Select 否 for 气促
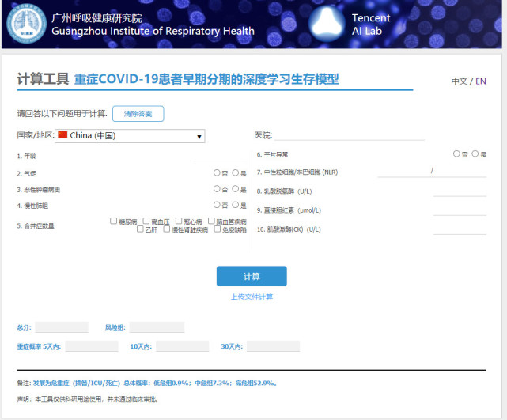Image resolution: width=507 pixels, height=420 pixels. (217, 172)
